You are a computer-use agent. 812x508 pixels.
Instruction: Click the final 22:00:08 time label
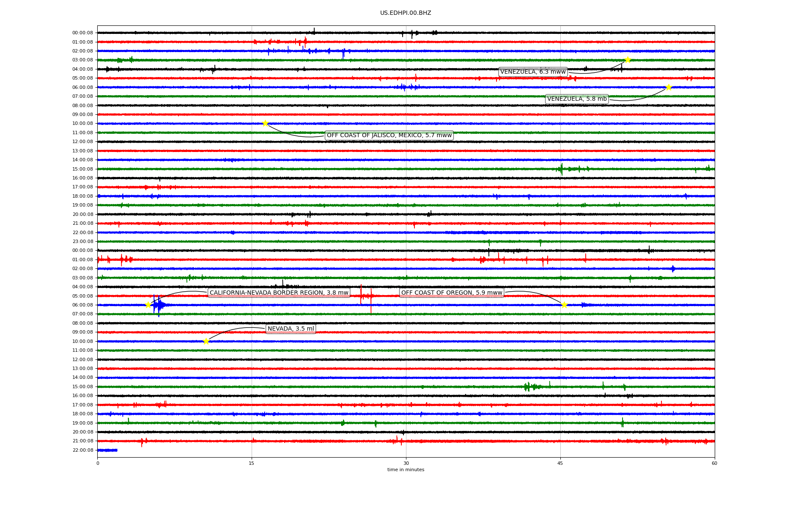[83, 450]
